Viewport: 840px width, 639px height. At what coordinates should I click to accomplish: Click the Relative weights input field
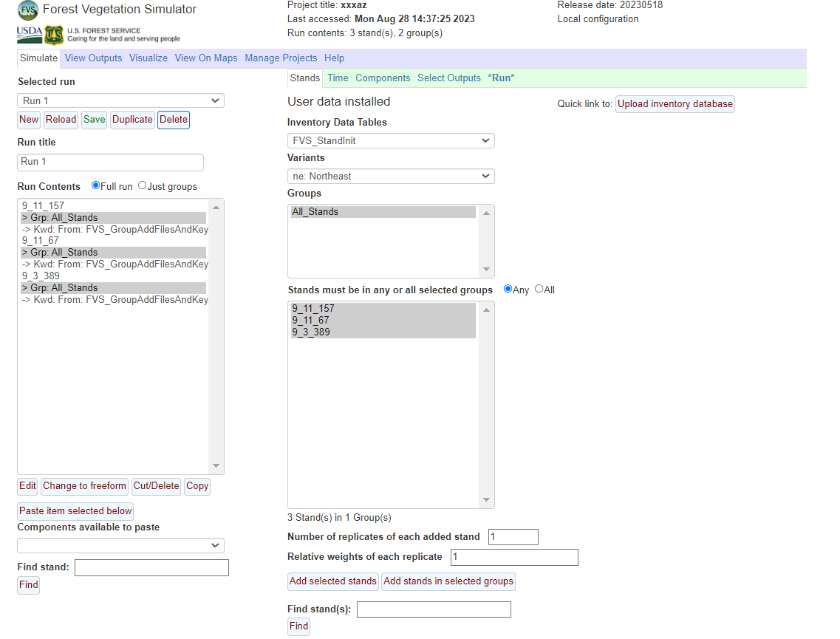click(514, 557)
